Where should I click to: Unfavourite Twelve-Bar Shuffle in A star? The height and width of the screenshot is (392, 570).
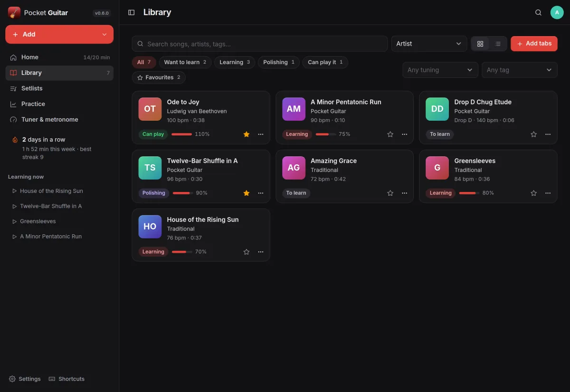pos(247,193)
